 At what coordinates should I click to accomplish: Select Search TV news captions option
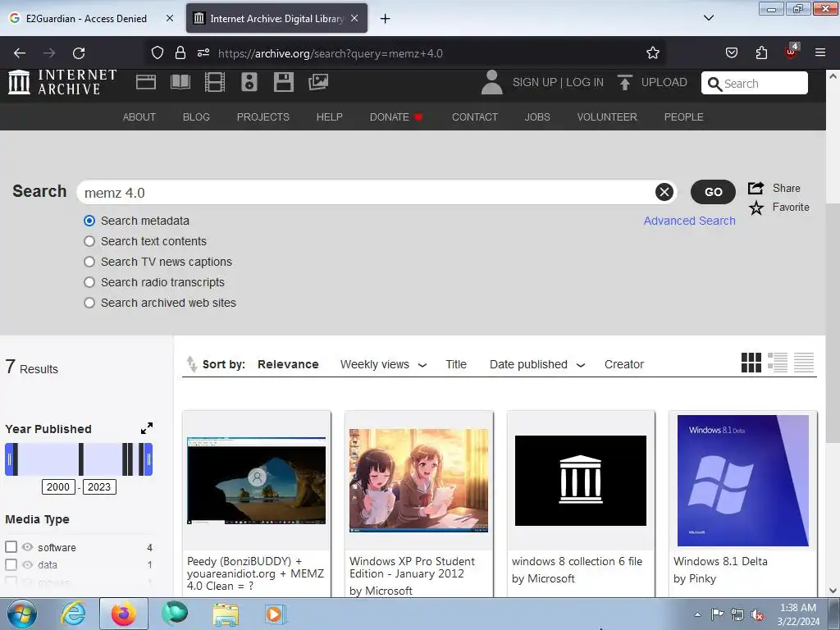(89, 262)
